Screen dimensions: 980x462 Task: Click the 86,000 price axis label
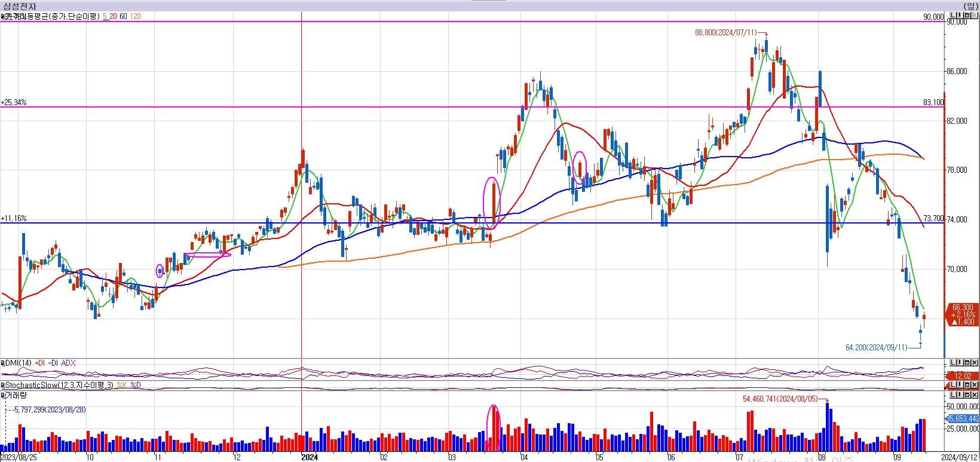click(x=958, y=71)
